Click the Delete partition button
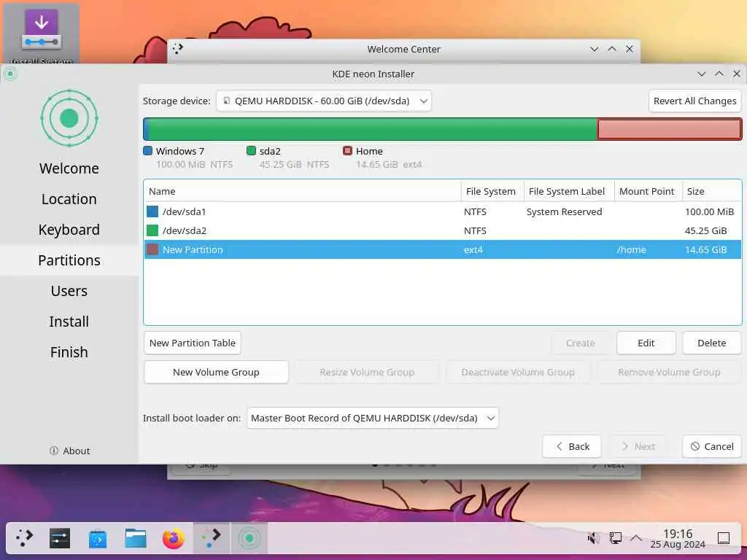 (x=712, y=343)
